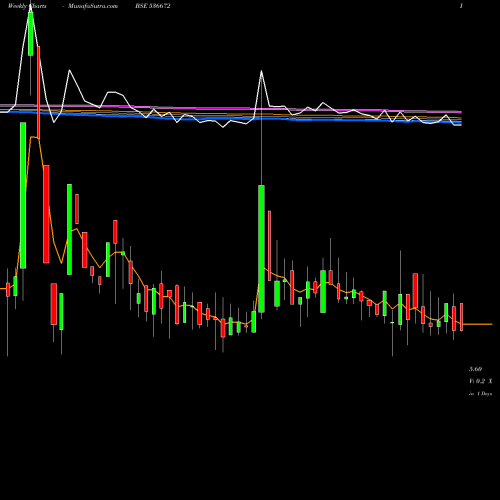Viewport: 500px width, 500px height.
Task: Click the 'Weekly Charts' title text
Action: (27, 6)
